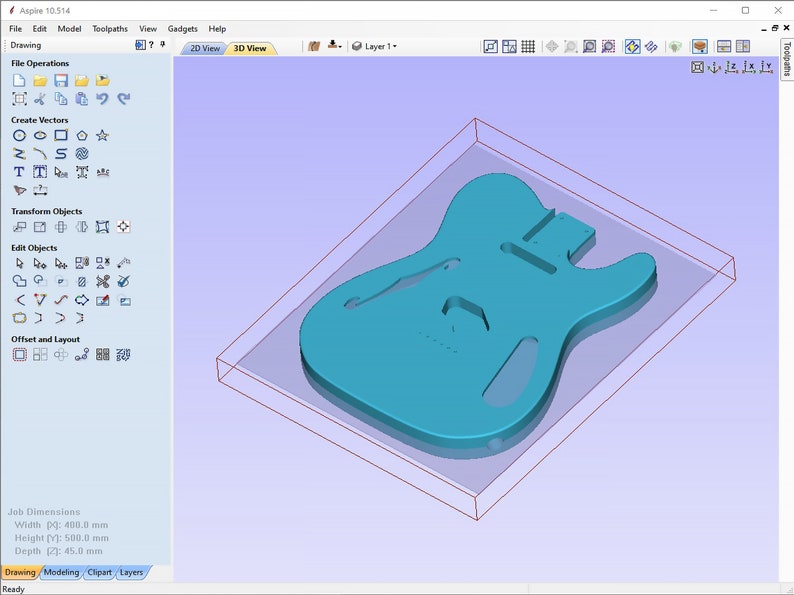Click the Array Copy tool
794x595 pixels.
40,355
